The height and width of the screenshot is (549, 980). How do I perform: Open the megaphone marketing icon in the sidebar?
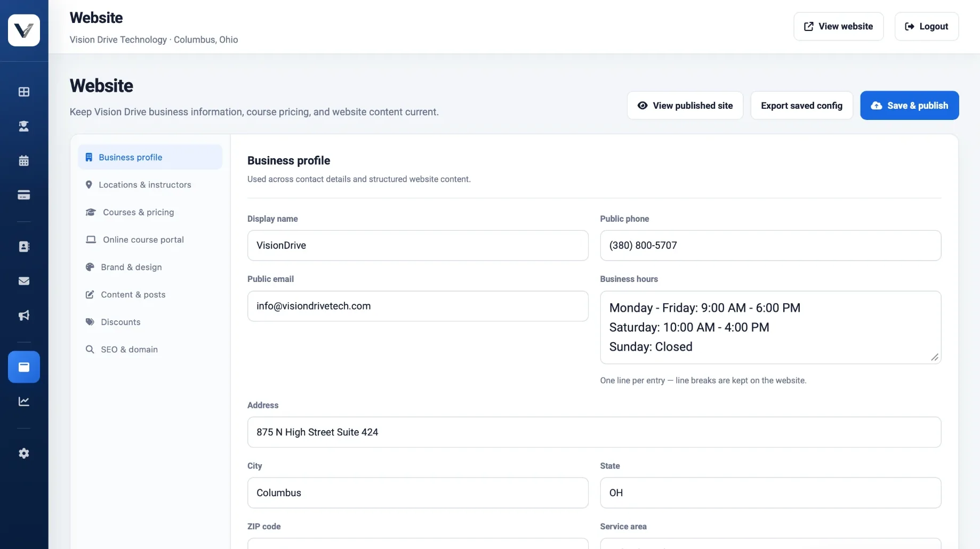24,316
